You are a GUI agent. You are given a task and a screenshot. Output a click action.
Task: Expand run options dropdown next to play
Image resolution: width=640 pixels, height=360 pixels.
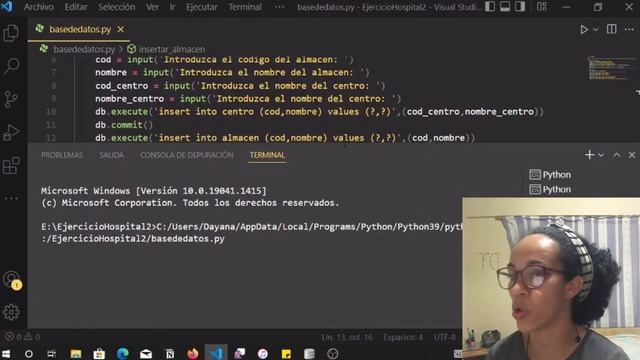596,29
